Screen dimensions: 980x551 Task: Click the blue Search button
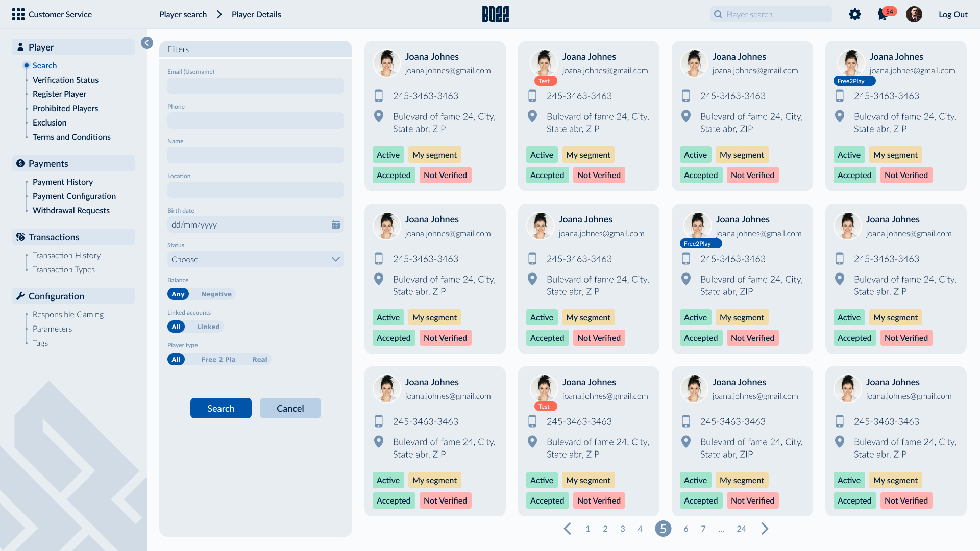click(220, 408)
